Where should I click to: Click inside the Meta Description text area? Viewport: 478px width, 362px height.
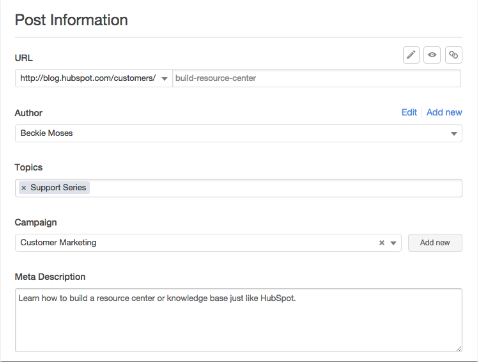click(239, 320)
